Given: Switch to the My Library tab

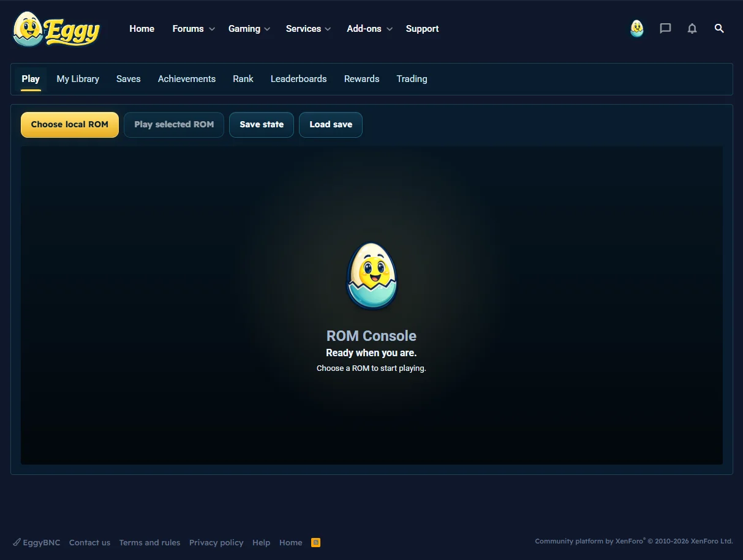Looking at the screenshot, I should pos(78,79).
